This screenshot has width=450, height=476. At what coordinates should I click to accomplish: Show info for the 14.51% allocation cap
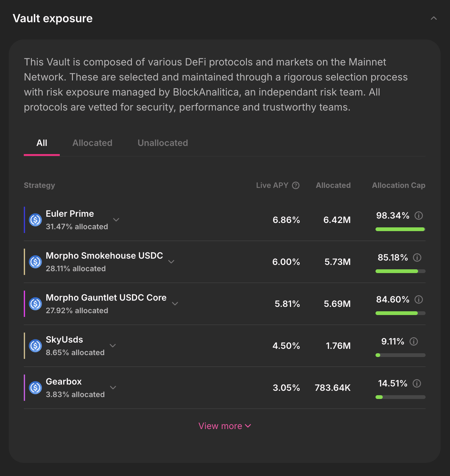click(x=417, y=384)
